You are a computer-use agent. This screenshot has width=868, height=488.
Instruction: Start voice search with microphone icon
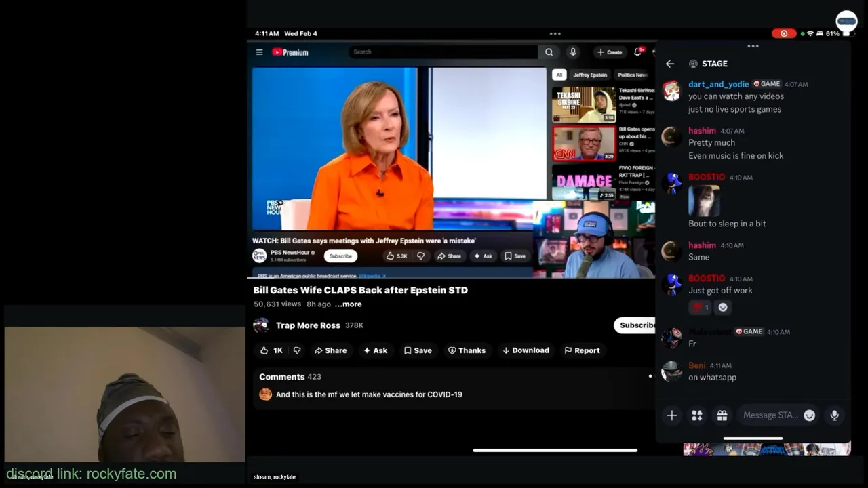coord(573,52)
